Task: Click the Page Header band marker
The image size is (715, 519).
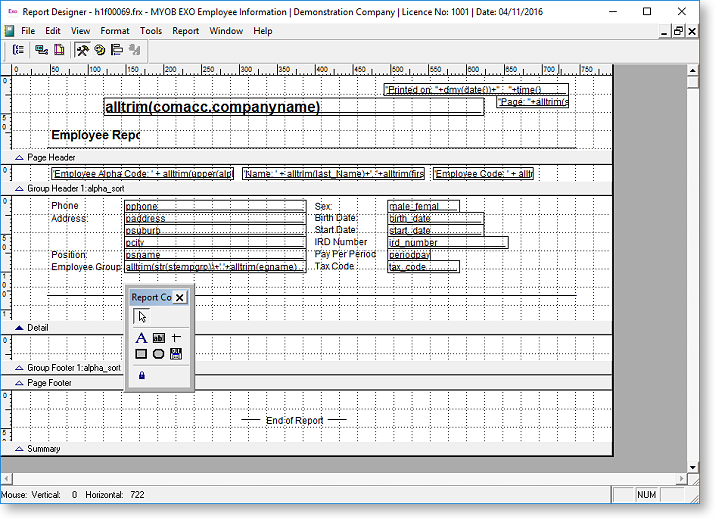Action: [19, 158]
